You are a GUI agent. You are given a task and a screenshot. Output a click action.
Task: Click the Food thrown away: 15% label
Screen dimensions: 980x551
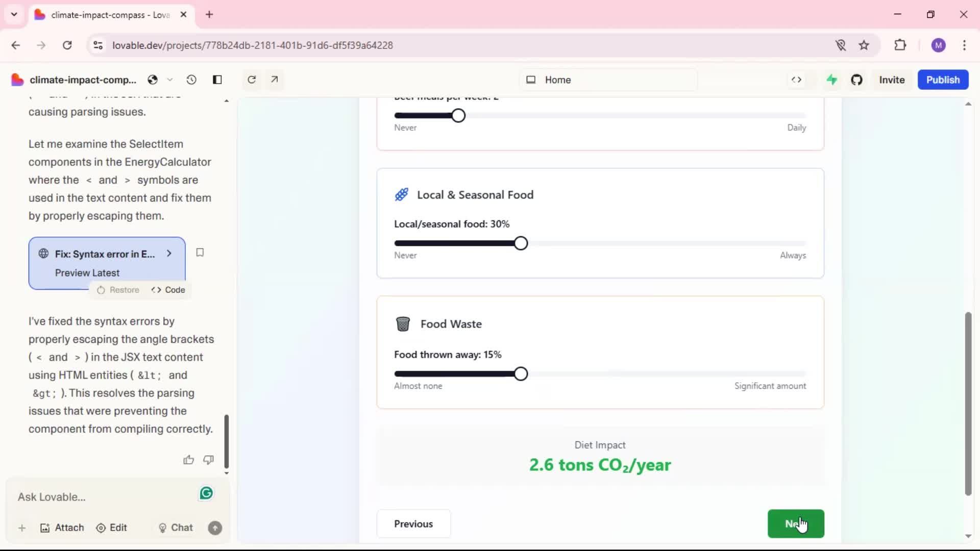point(448,355)
